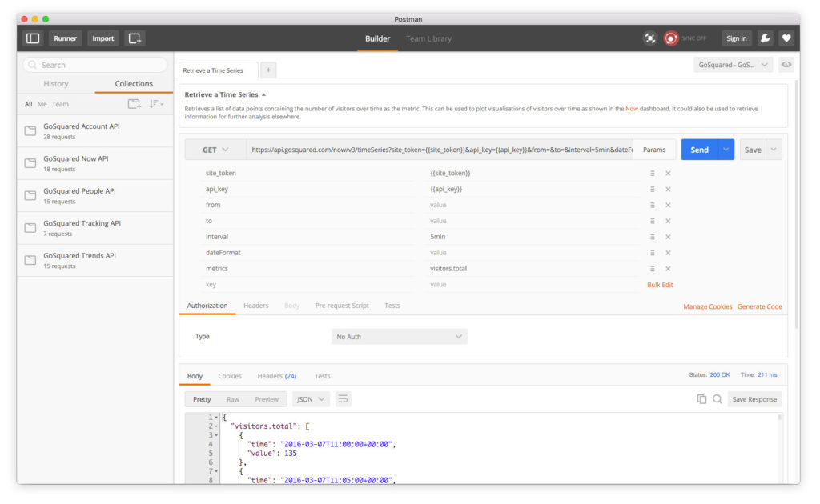This screenshot has height=504, width=820.
Task: Click the Send button
Action: pos(700,150)
